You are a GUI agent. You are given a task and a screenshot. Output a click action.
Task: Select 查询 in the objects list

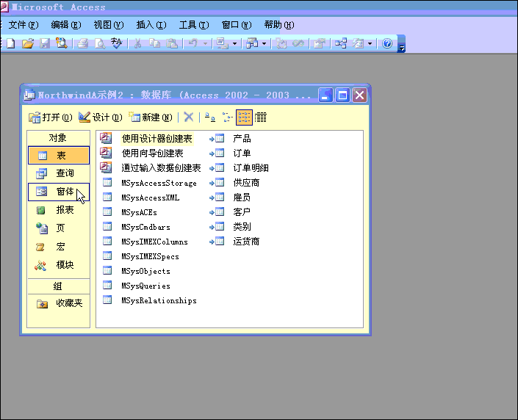click(59, 173)
